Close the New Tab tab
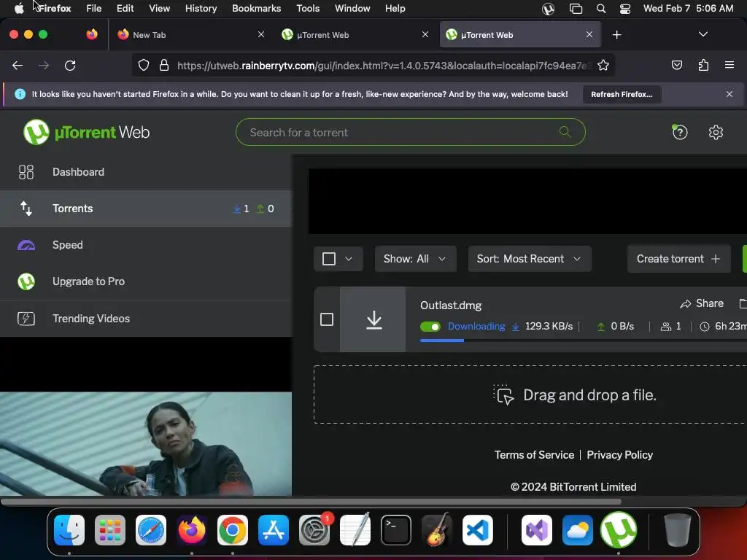 click(x=261, y=34)
